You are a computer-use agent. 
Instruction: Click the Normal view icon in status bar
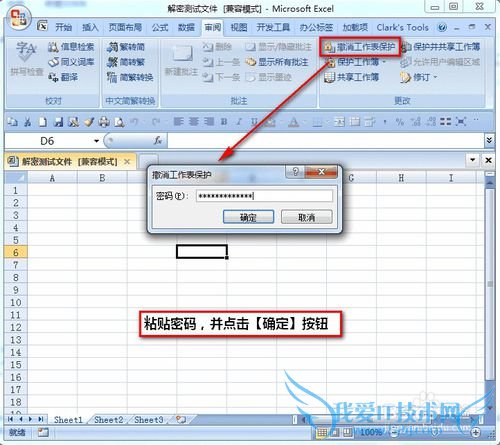(322, 433)
